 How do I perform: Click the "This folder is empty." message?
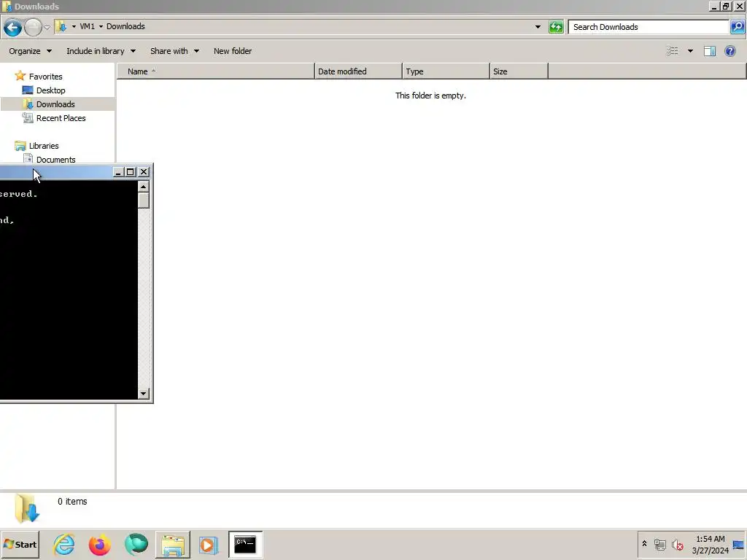430,96
